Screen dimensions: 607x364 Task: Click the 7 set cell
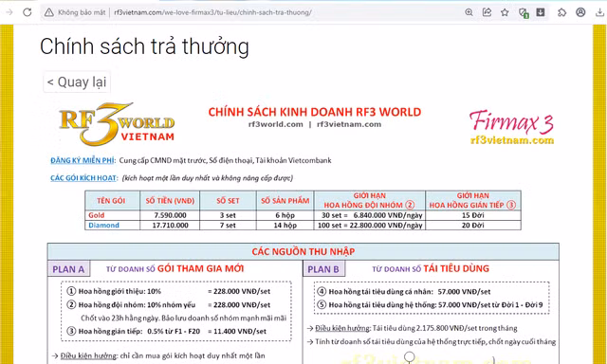(x=228, y=226)
